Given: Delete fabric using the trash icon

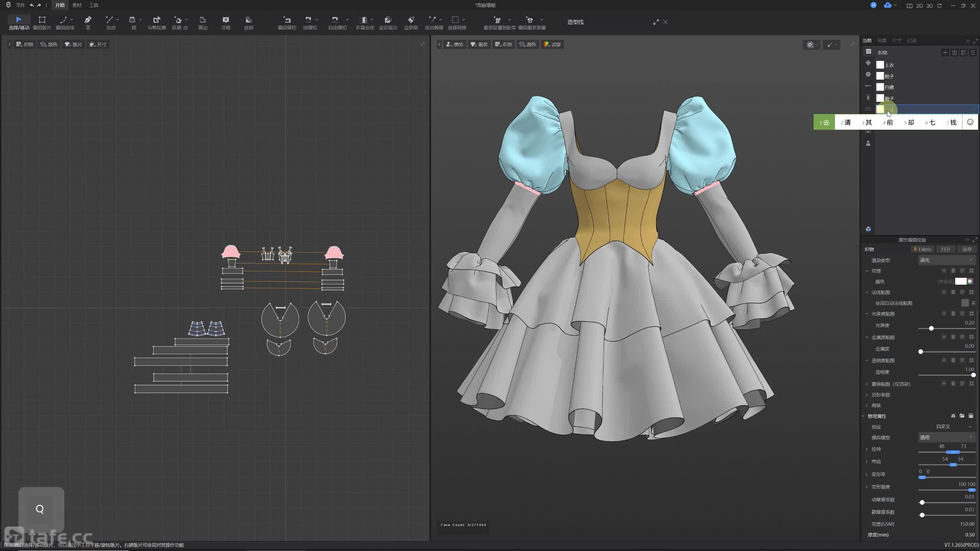Looking at the screenshot, I should 954,52.
